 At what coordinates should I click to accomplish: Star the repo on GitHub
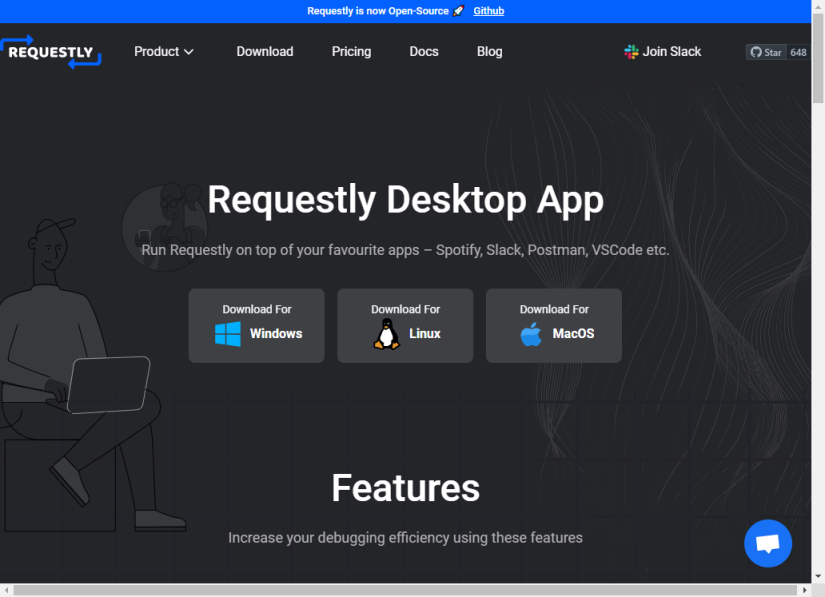click(x=766, y=52)
